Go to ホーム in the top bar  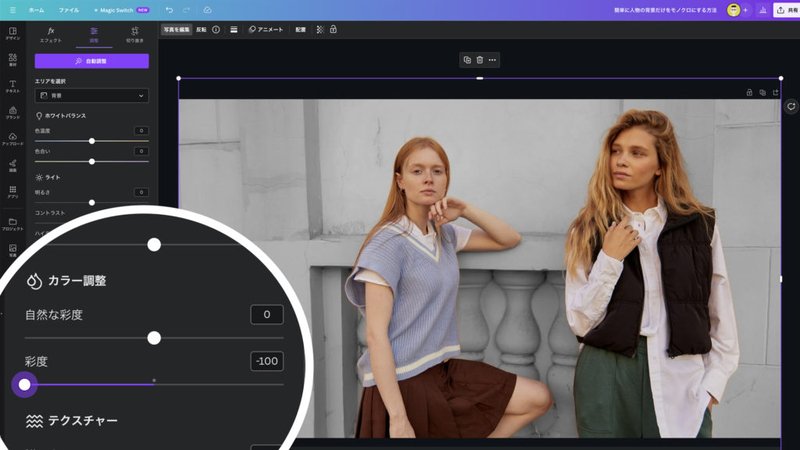(x=36, y=10)
